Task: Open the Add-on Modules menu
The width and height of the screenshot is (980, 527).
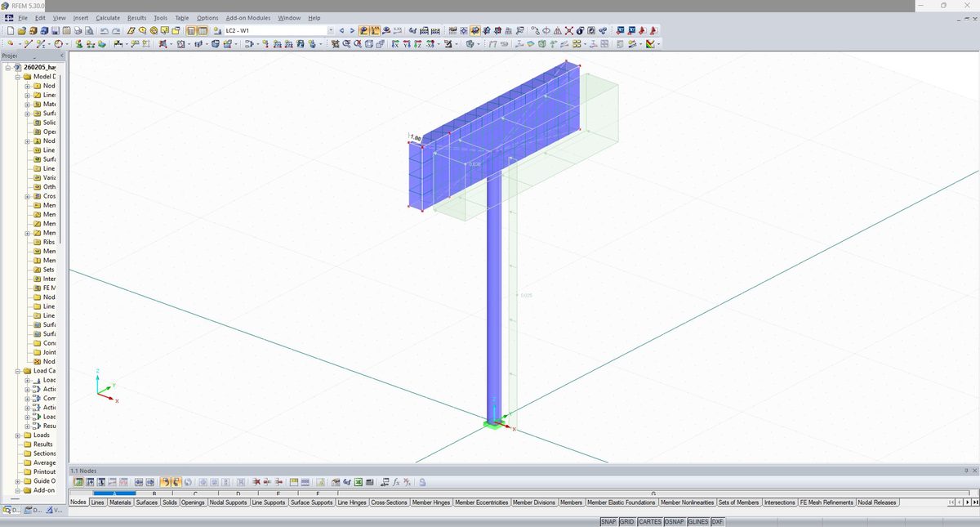Action: click(x=247, y=17)
